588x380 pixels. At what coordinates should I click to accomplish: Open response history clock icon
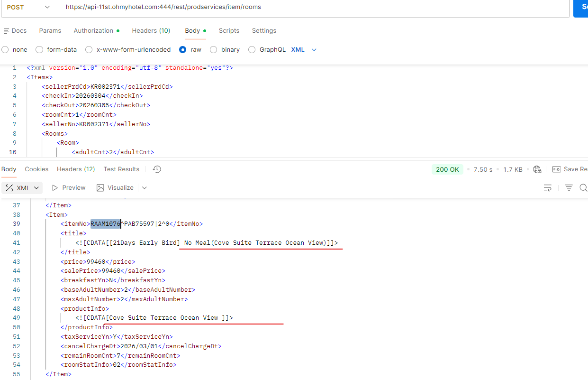pyautogui.click(x=157, y=169)
